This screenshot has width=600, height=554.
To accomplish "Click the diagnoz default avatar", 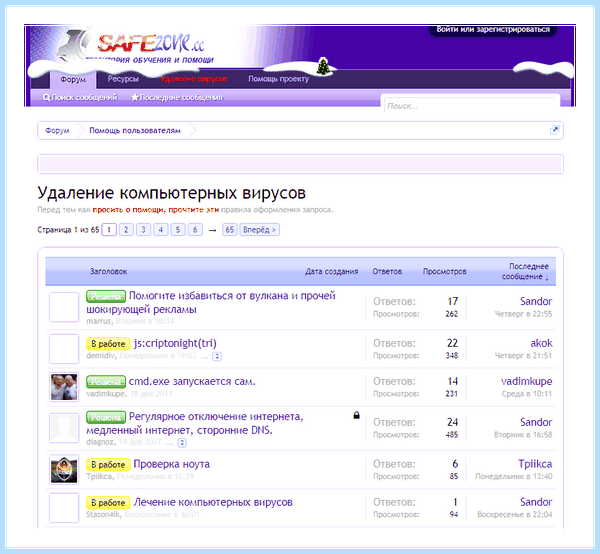I will pos(64,428).
